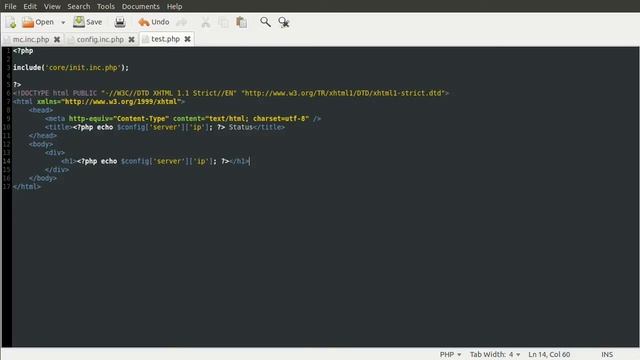Screen dimensions: 640x360
Task: Click the Ln 14, Col 60 indicator
Action: click(x=549, y=354)
